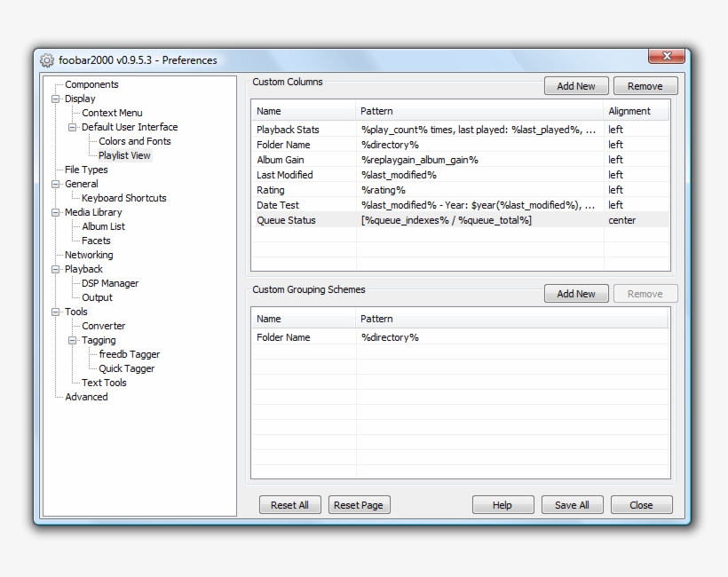Screen dimensions: 728x577
Task: Click Pattern header in Grouping Schemes
Action: (512, 319)
